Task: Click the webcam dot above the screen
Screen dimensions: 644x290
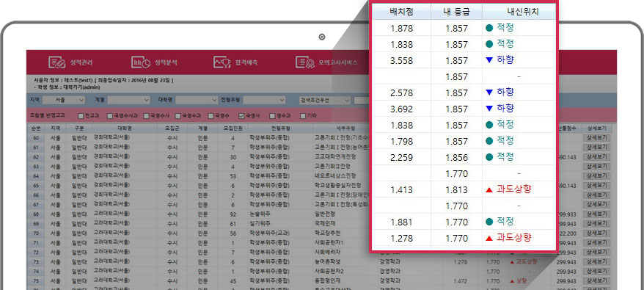Action: click(x=322, y=37)
